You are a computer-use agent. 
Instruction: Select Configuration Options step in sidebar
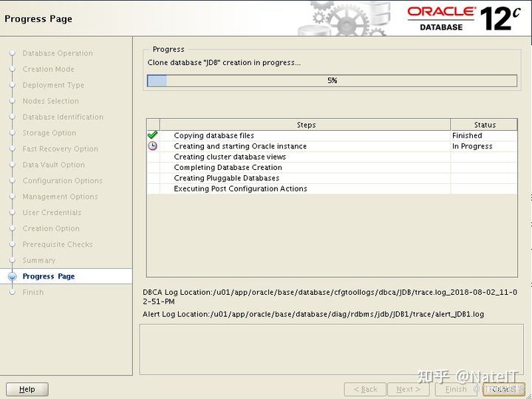tap(62, 181)
